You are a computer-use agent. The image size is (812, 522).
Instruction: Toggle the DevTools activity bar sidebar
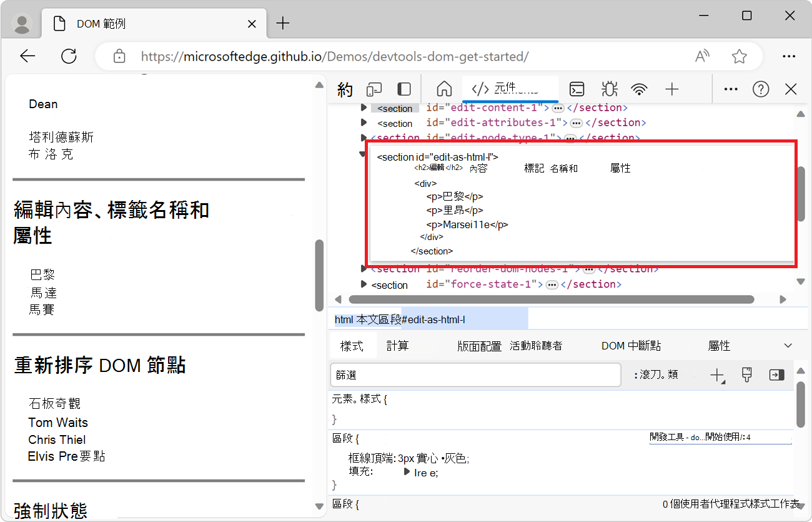404,89
